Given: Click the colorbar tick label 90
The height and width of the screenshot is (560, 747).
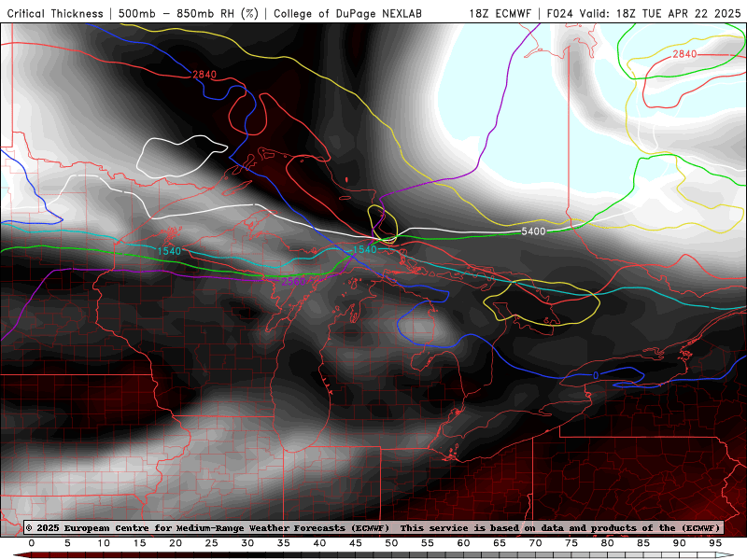Looking at the screenshot, I should (680, 543).
